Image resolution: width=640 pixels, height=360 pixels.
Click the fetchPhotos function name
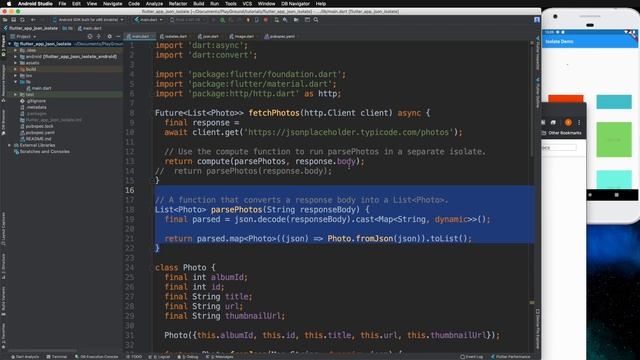click(274, 113)
